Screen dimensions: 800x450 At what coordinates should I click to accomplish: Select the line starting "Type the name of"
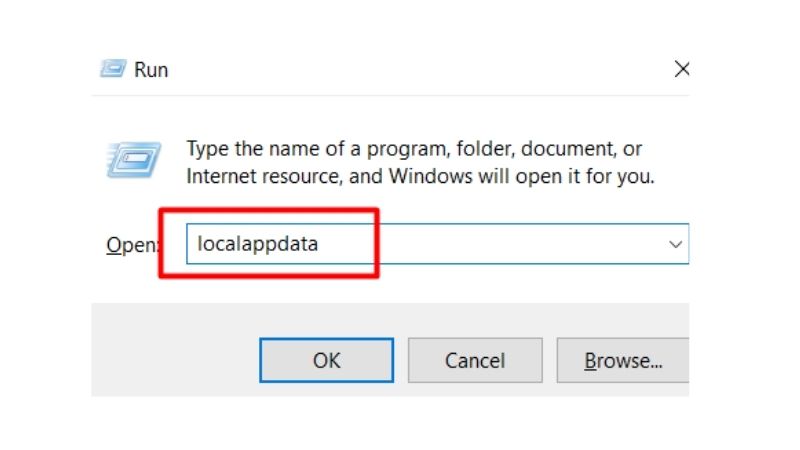pyautogui.click(x=414, y=149)
